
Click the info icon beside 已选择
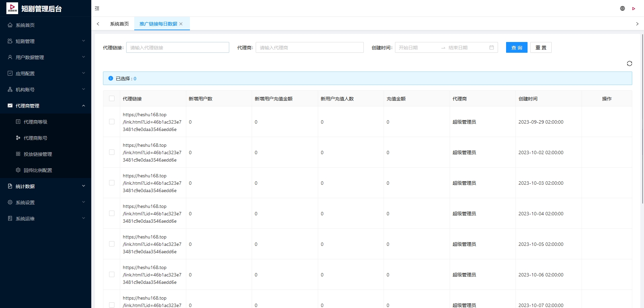(111, 78)
